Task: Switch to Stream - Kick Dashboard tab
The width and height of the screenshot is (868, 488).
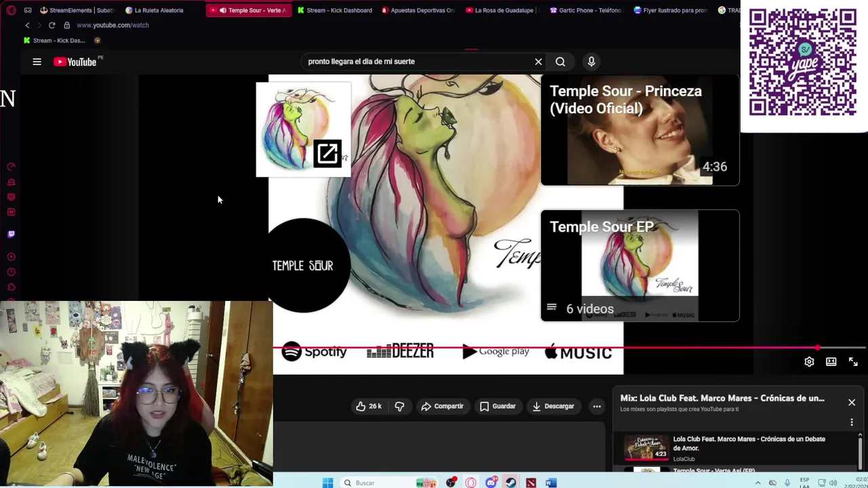Action: point(335,10)
